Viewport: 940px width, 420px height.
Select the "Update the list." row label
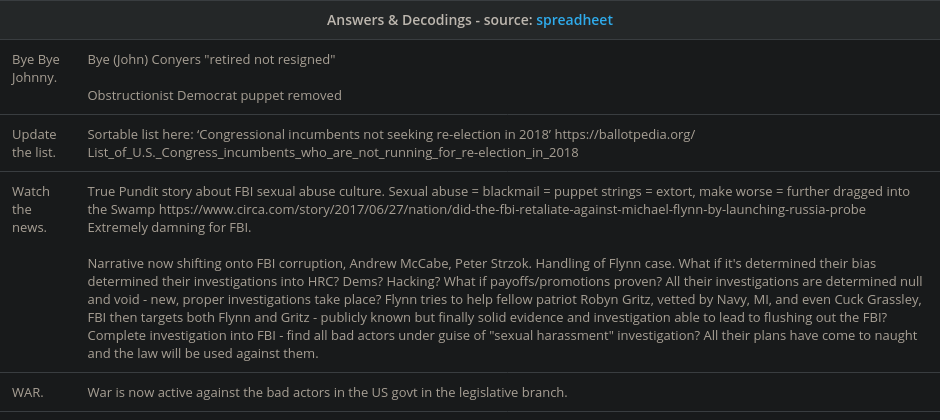34,143
